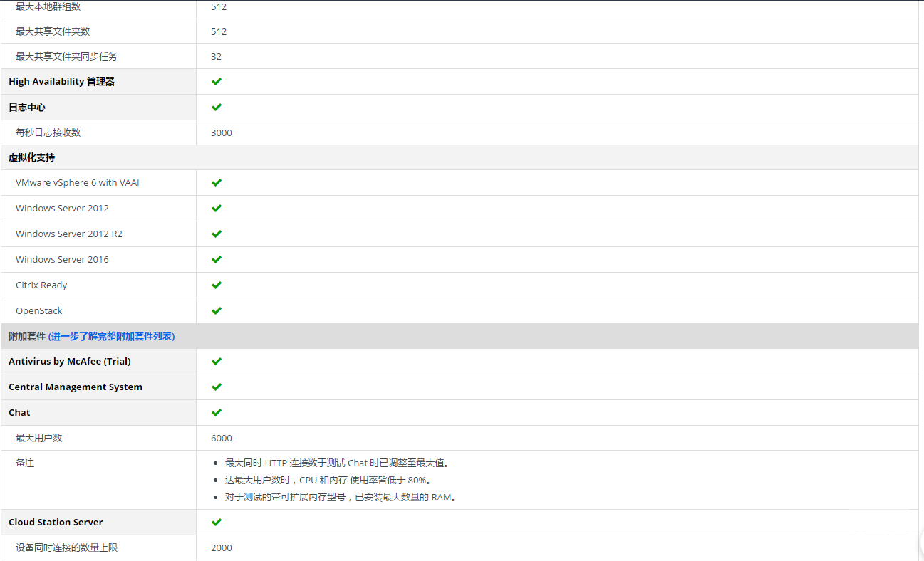Click the OpenStack checkmark
This screenshot has height=561, width=924.
click(x=217, y=310)
